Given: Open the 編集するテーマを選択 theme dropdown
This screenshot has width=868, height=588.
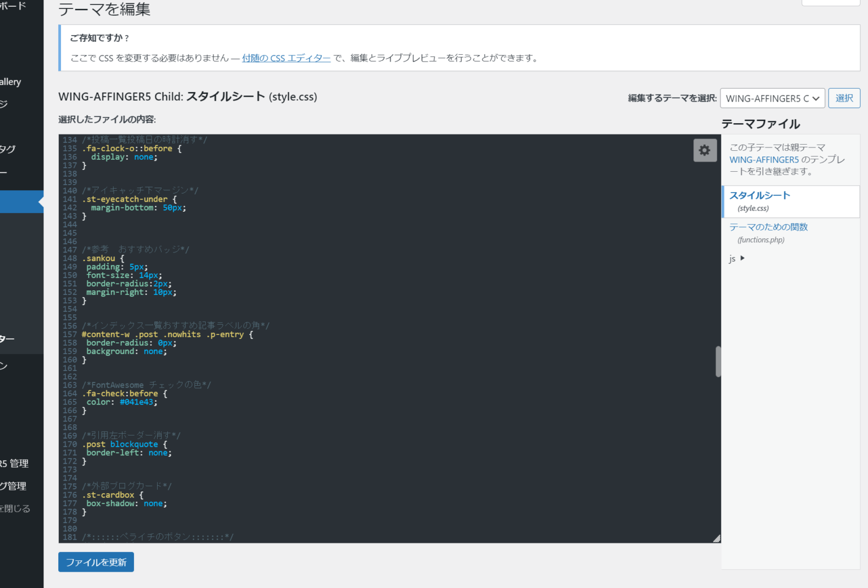Looking at the screenshot, I should coord(772,98).
